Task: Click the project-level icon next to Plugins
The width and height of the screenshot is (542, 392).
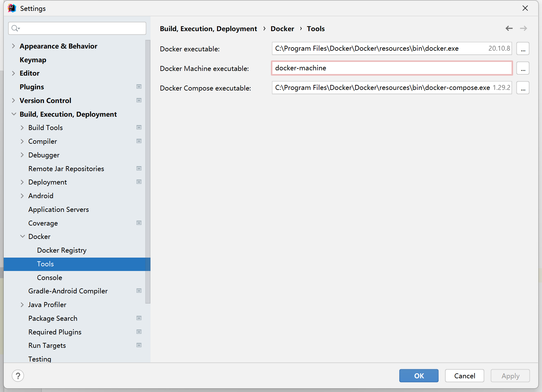Action: (139, 86)
